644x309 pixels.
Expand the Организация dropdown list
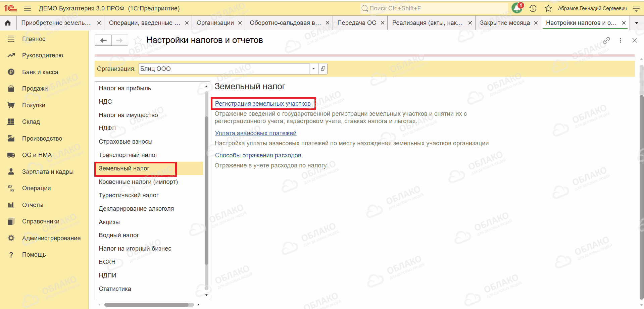click(x=313, y=69)
